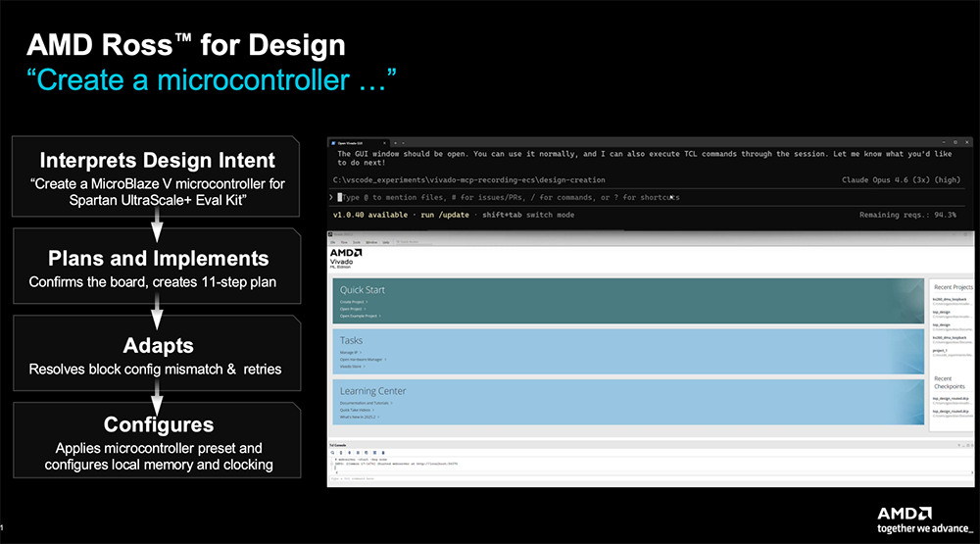
Task: Click the Tcl Console pause output icon
Action: (x=358, y=453)
